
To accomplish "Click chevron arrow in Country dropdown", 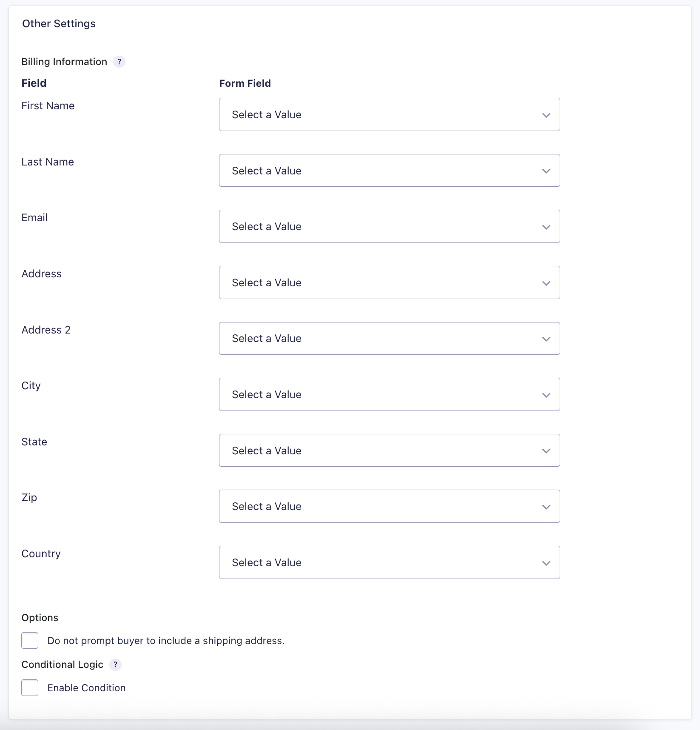I will 546,563.
